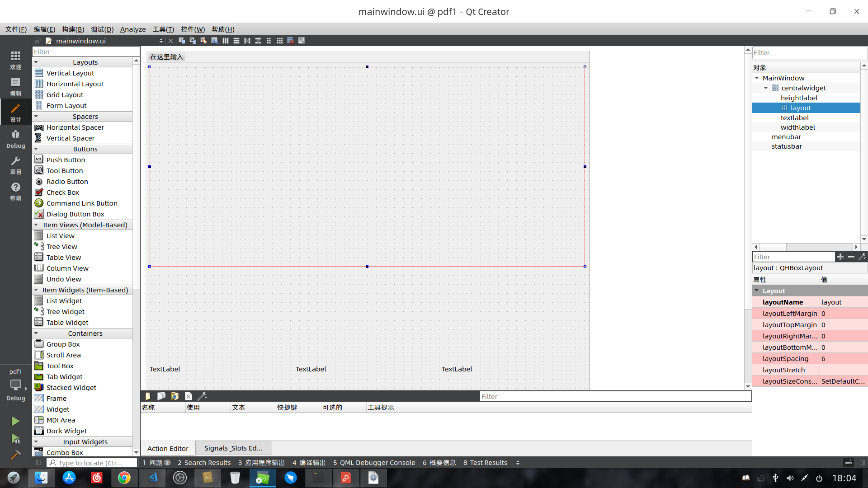Click the Lay Out Horizontally toolbar icon
This screenshot has width=868, height=488.
[225, 41]
